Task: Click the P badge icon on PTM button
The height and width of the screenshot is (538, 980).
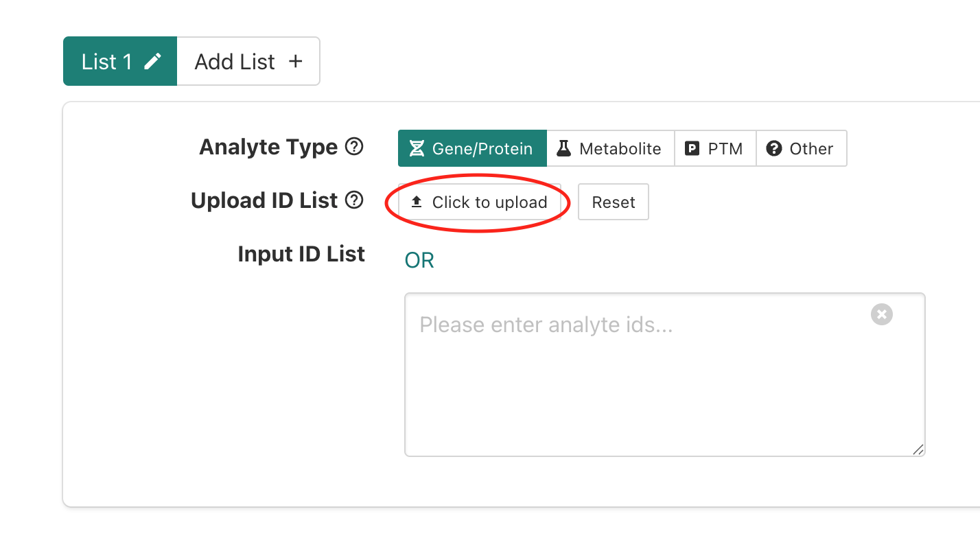Action: pyautogui.click(x=691, y=148)
